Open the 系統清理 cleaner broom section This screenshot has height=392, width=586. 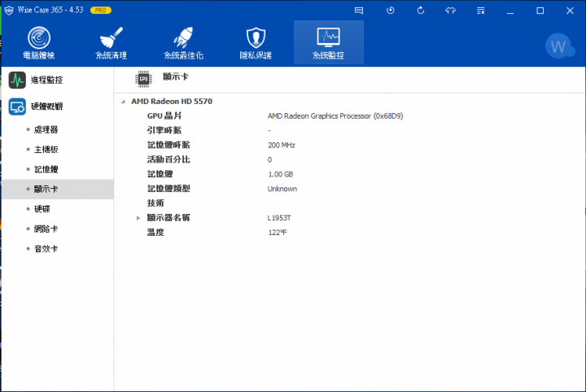point(111,43)
